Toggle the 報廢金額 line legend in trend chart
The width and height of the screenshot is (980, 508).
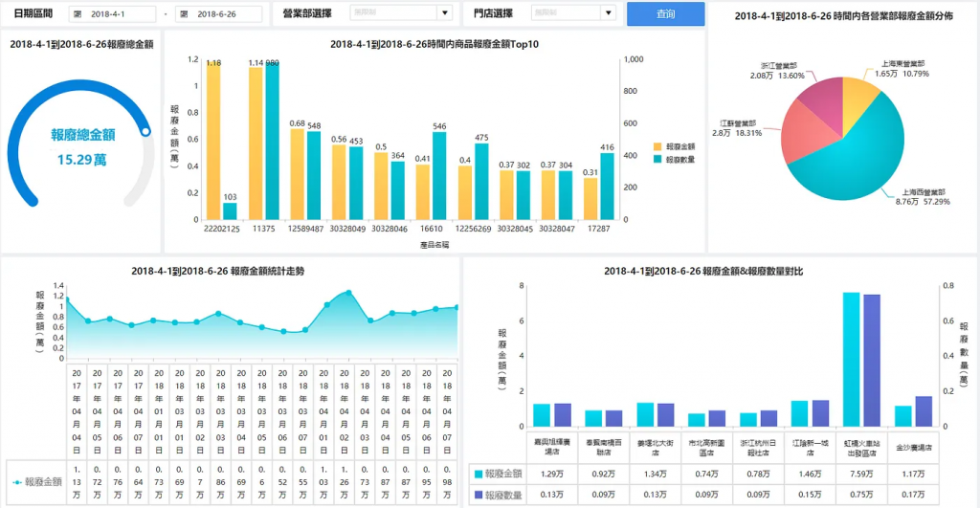click(37, 482)
